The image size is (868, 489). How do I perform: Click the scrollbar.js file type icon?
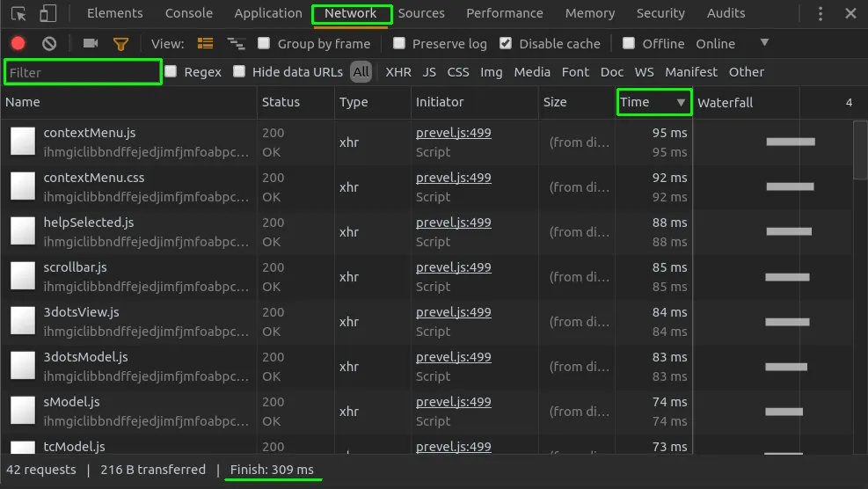(23, 276)
